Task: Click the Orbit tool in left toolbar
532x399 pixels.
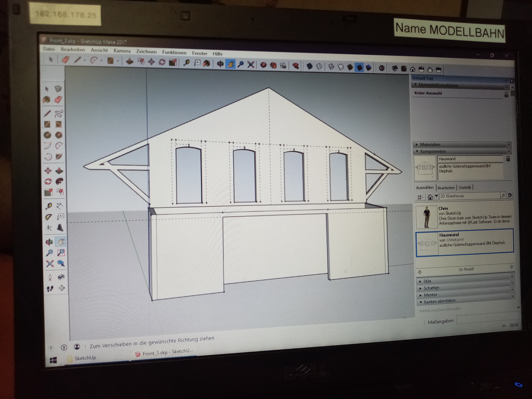Action: tap(49, 242)
